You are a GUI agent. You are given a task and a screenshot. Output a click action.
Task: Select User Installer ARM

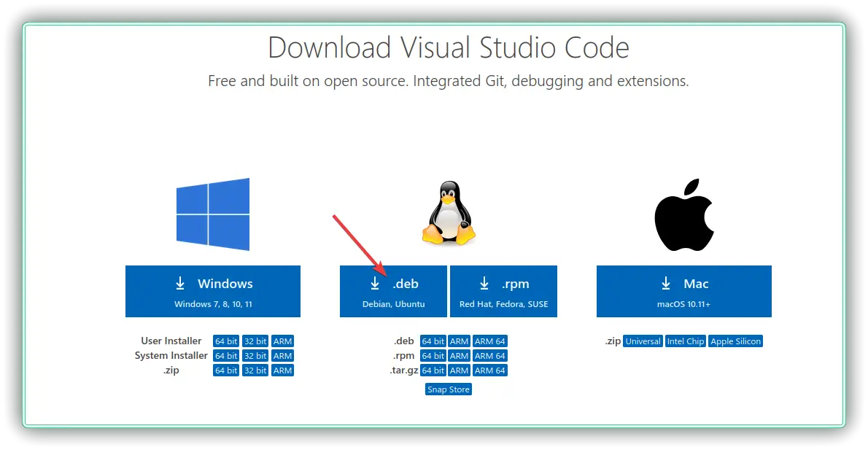point(282,341)
